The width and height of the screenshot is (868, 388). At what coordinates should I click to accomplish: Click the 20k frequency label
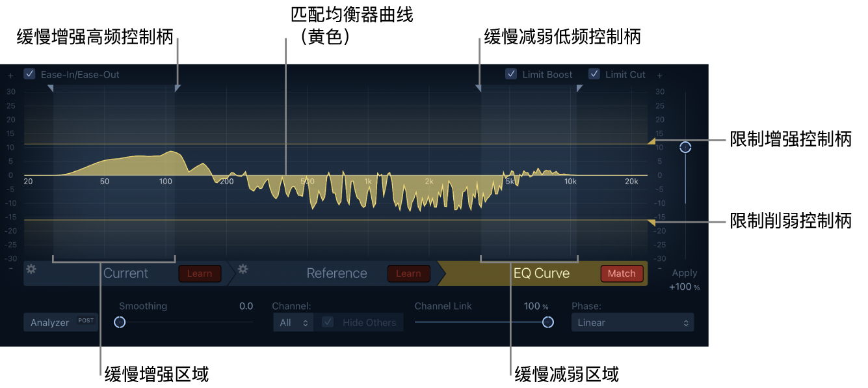pyautogui.click(x=631, y=181)
